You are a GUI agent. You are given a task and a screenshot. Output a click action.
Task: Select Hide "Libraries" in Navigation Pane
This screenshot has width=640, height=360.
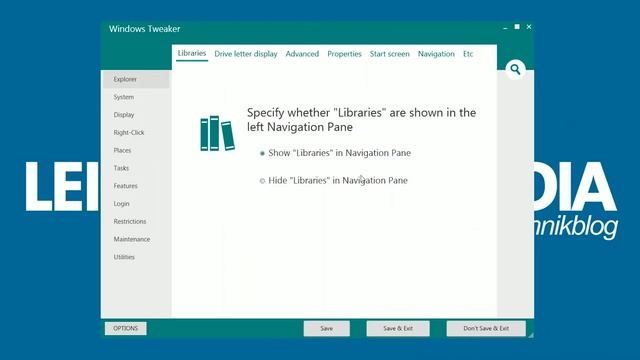tap(333, 180)
